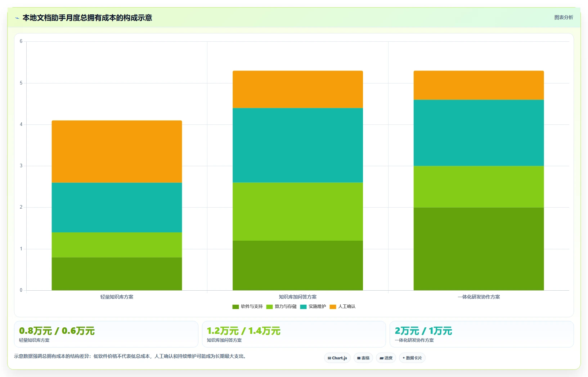Click the 图表分析 label in the header
The height and width of the screenshot is (377, 588).
[x=564, y=17]
